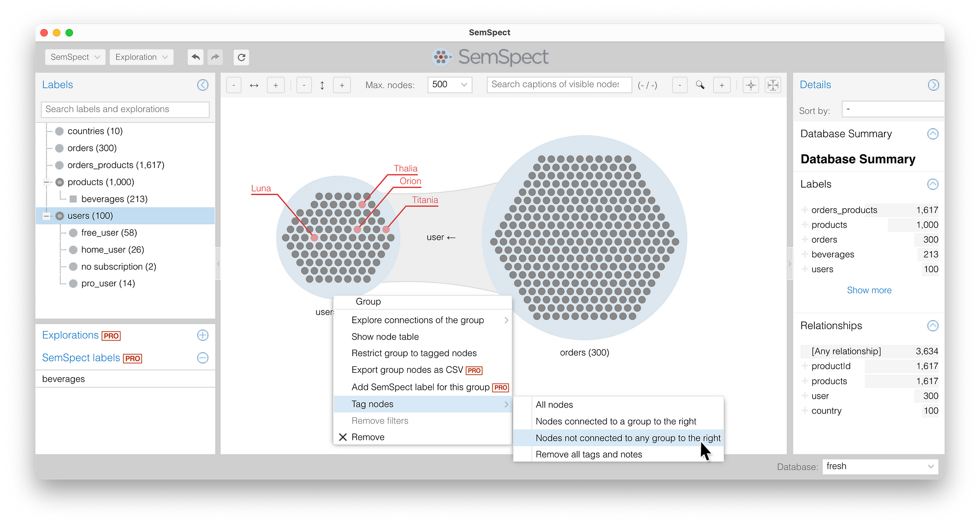
Task: Click the reload button
Action: (x=241, y=57)
